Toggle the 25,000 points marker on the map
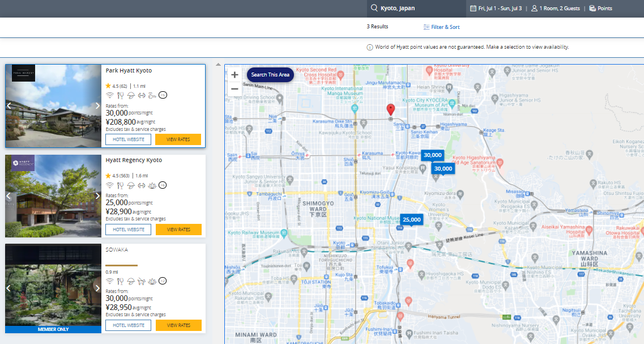 (x=411, y=219)
